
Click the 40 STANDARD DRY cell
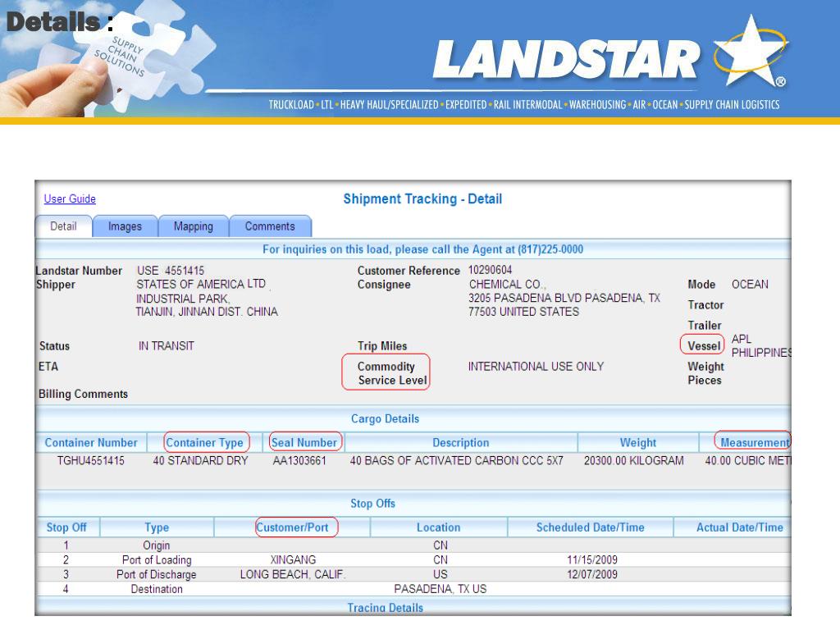pyautogui.click(x=200, y=461)
